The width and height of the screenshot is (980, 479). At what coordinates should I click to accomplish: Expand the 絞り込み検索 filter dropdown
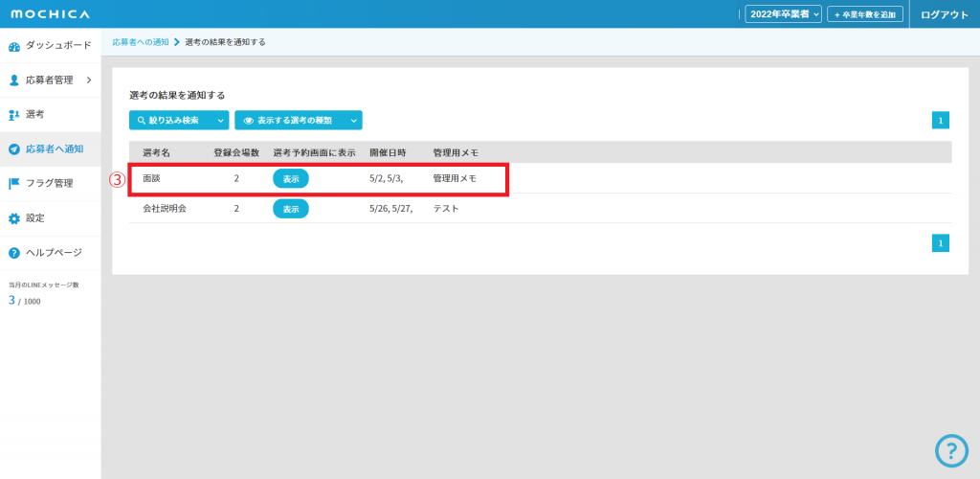[180, 121]
